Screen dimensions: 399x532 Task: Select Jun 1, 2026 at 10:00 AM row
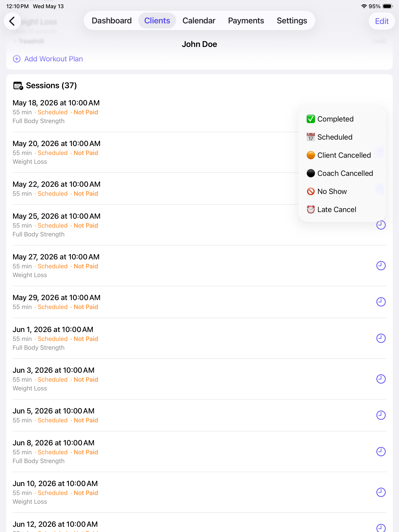(x=199, y=338)
